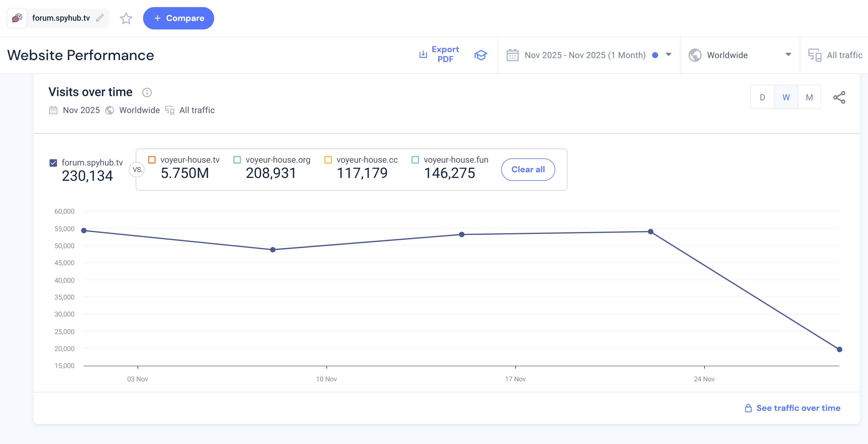Tick the voyeur-house.org checkbox

tap(237, 160)
